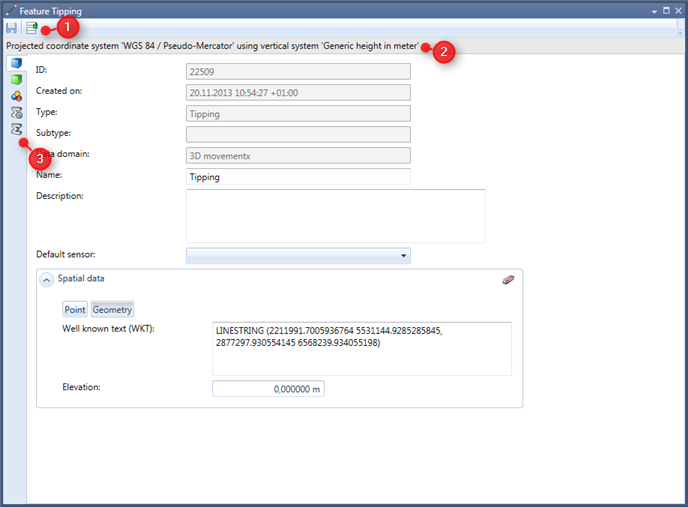Open the blue cube side tab
This screenshot has height=507, width=688.
click(16, 64)
